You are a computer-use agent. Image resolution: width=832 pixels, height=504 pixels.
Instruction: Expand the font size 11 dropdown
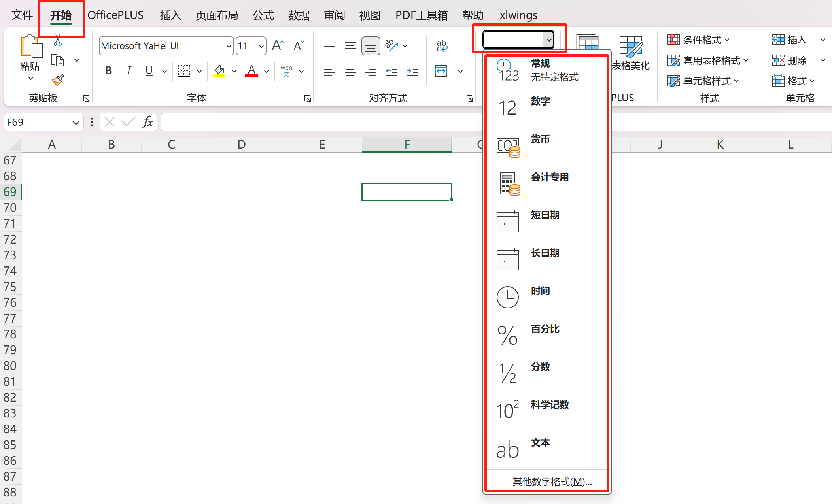261,46
